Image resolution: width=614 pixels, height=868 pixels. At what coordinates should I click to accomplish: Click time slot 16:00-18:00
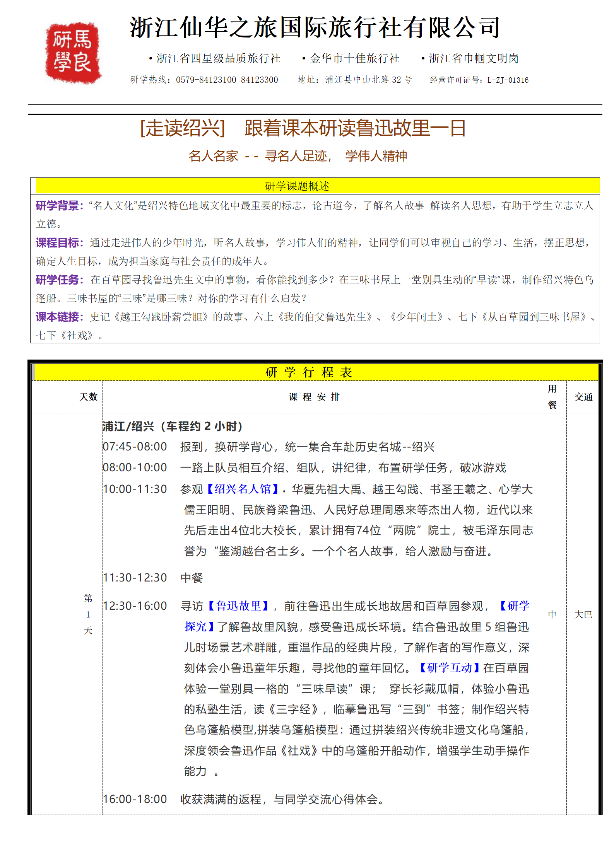coord(135,799)
